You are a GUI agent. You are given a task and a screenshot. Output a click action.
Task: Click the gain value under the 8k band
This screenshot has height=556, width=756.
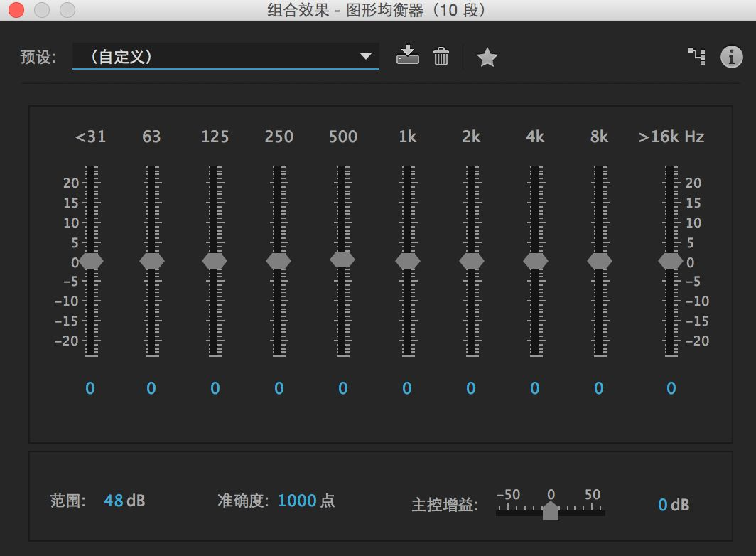coord(599,388)
